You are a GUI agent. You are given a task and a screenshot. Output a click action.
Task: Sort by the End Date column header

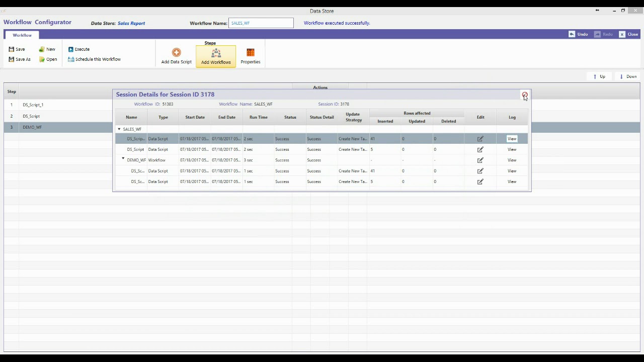point(227,117)
